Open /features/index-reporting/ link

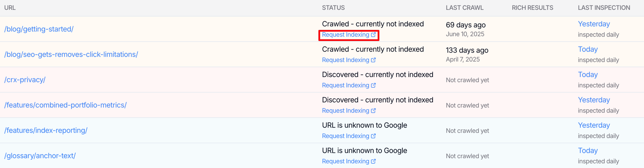click(x=46, y=130)
